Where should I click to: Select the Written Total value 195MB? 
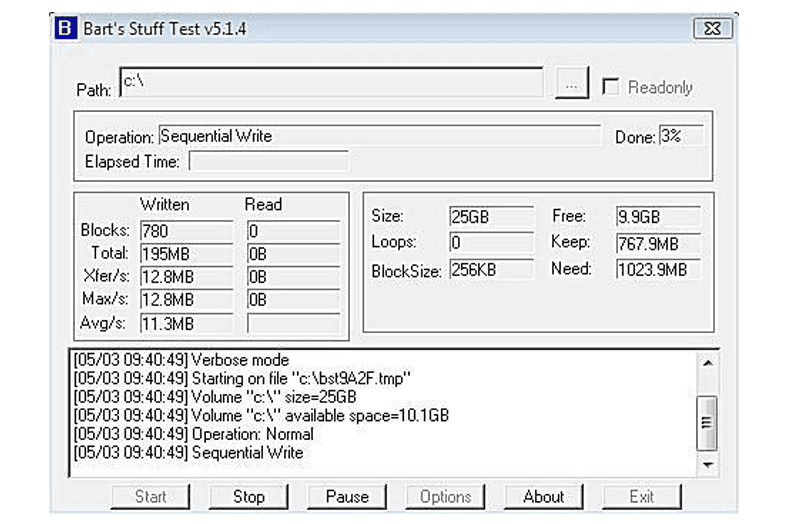[186, 254]
